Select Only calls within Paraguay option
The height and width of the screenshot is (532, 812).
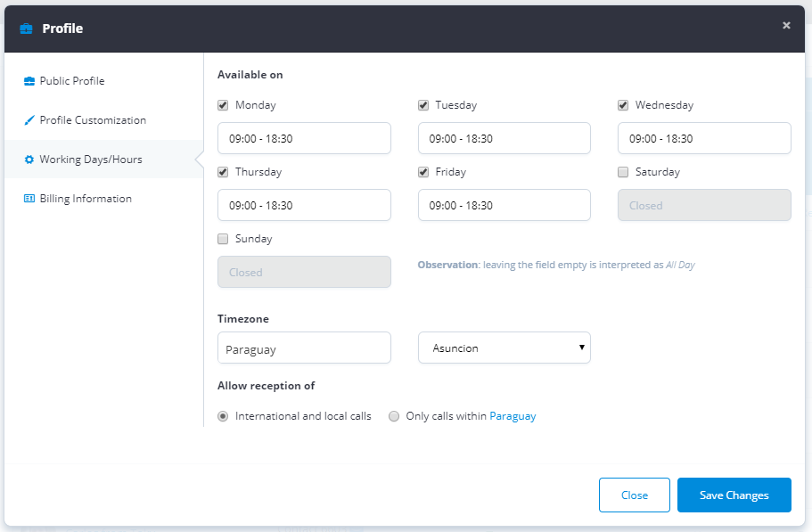point(394,416)
